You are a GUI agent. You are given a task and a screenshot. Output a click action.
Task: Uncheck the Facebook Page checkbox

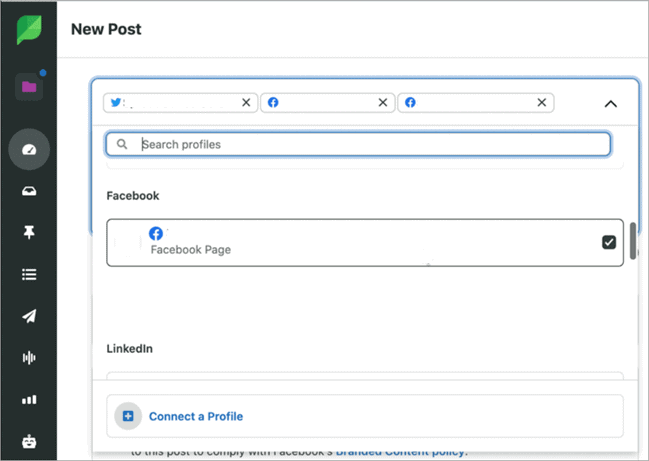[609, 242]
